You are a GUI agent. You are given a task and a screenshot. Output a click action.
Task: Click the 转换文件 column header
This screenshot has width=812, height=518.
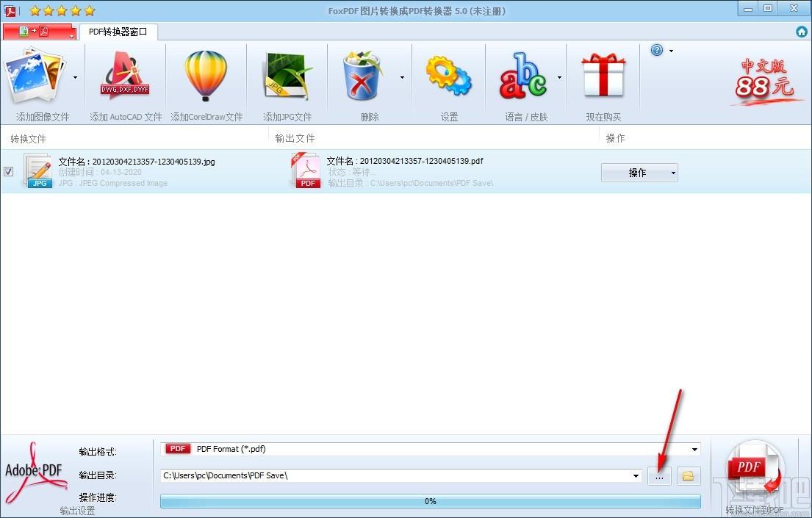pyautogui.click(x=29, y=139)
